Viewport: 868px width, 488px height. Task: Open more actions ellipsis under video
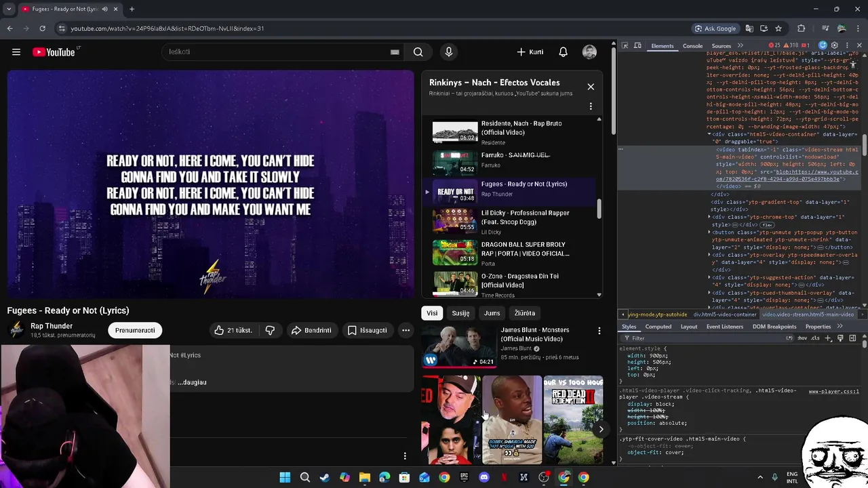(x=406, y=330)
